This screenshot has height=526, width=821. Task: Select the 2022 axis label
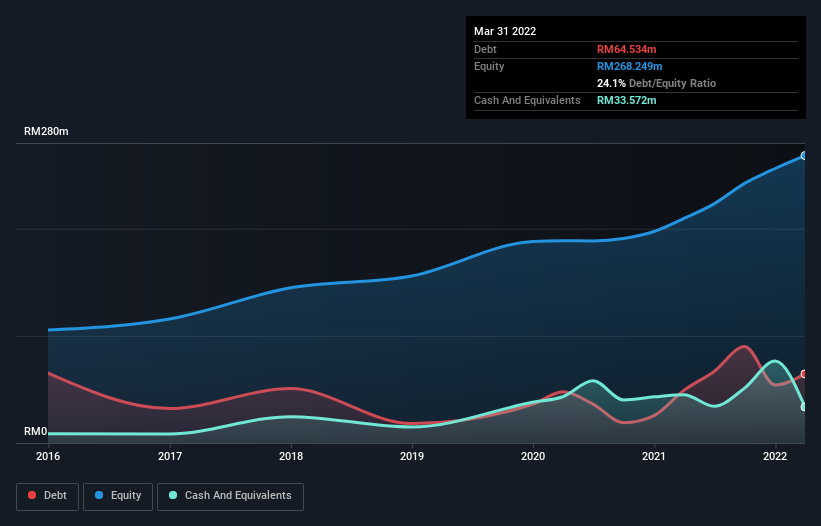click(775, 456)
